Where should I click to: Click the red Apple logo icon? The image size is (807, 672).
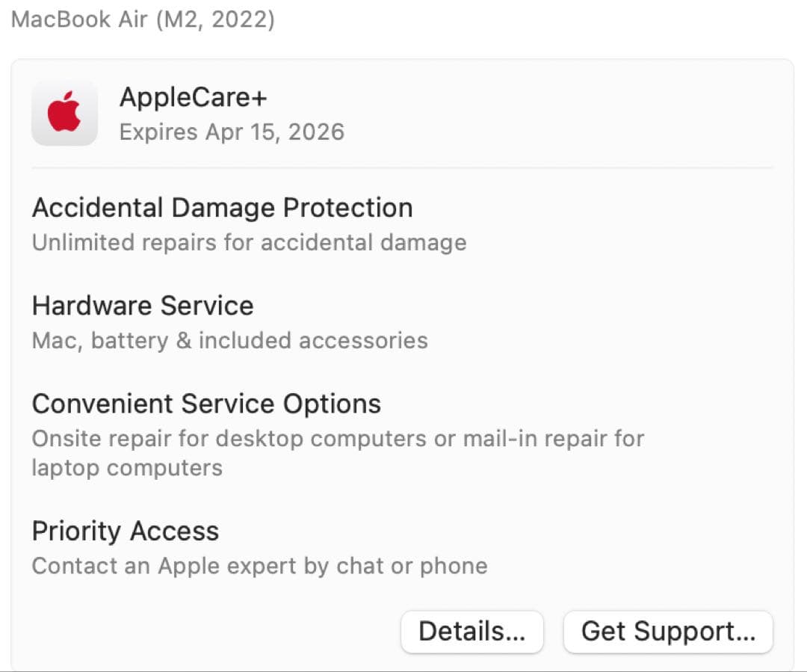click(x=64, y=113)
